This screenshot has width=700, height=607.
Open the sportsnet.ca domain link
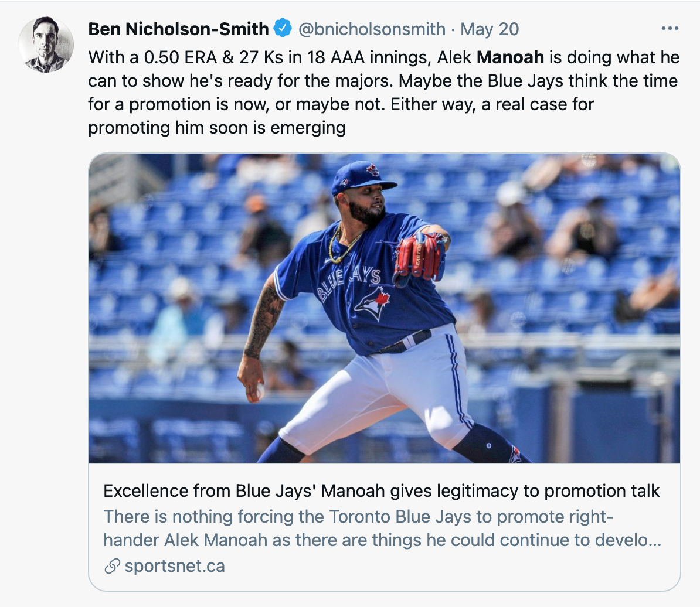tap(175, 566)
